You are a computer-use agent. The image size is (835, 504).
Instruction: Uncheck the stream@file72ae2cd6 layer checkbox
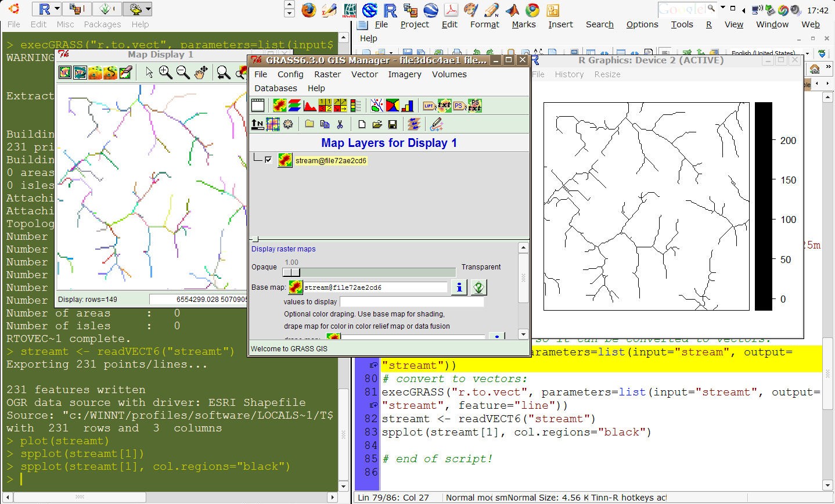tap(268, 160)
